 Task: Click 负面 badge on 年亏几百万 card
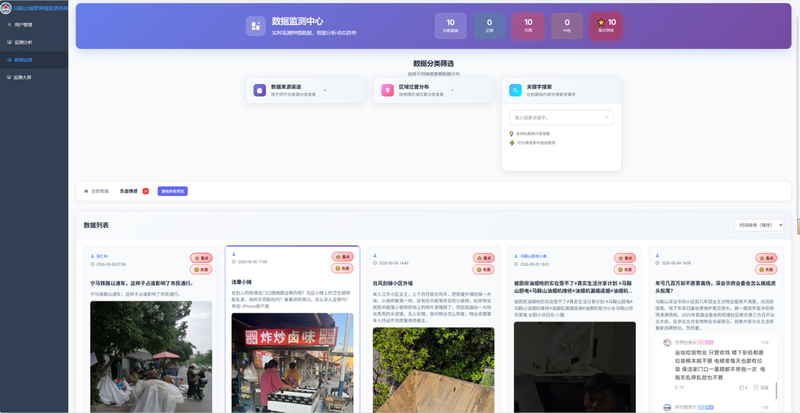[766, 270]
